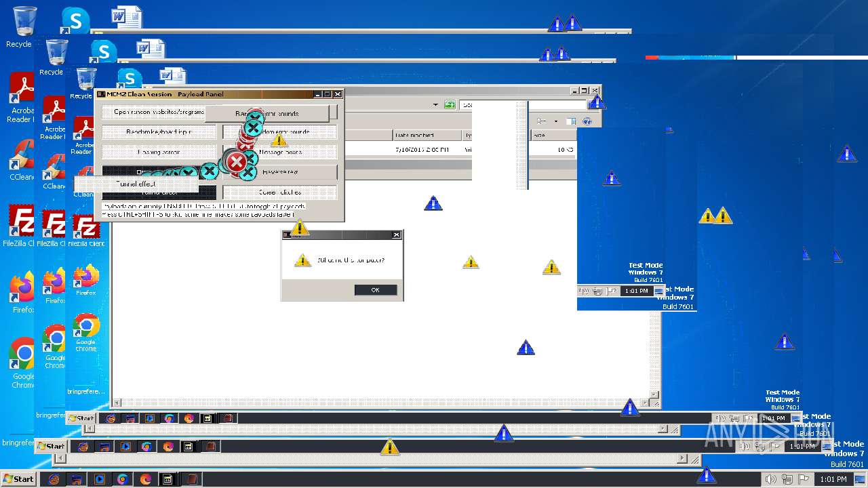Image resolution: width=868 pixels, height=488 pixels.
Task: Select the 10 KB size cell
Action: [566, 149]
